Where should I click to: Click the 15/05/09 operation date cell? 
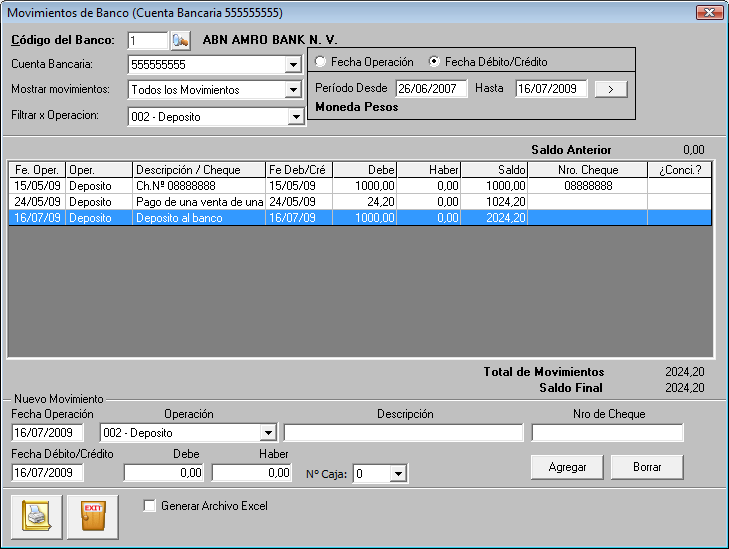[37, 186]
